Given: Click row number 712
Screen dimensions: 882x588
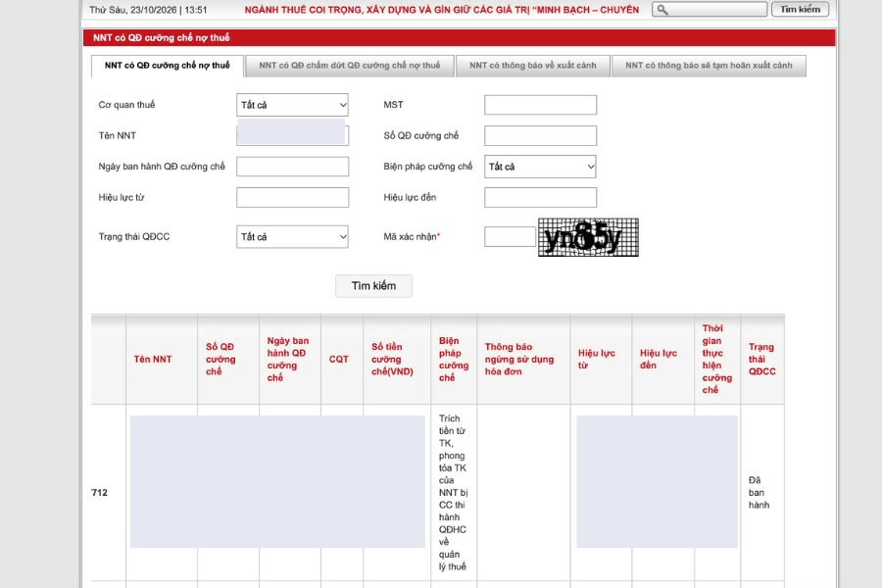Looking at the screenshot, I should [100, 492].
